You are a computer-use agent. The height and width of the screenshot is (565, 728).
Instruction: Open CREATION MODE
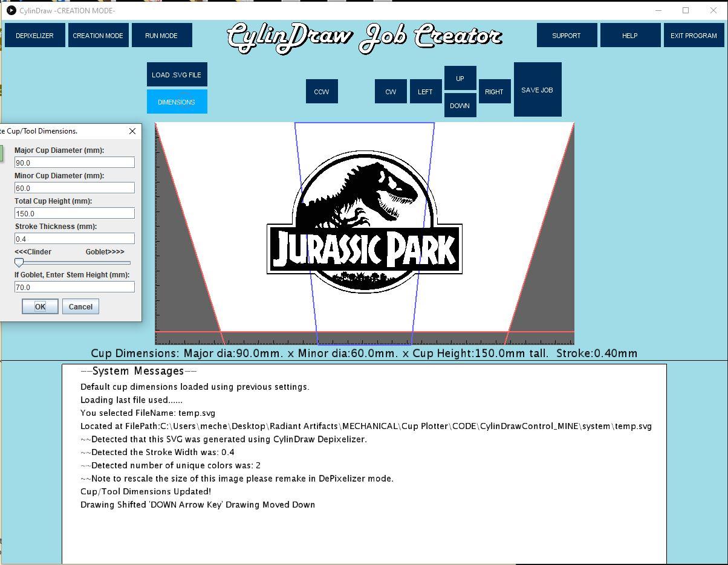pos(98,36)
